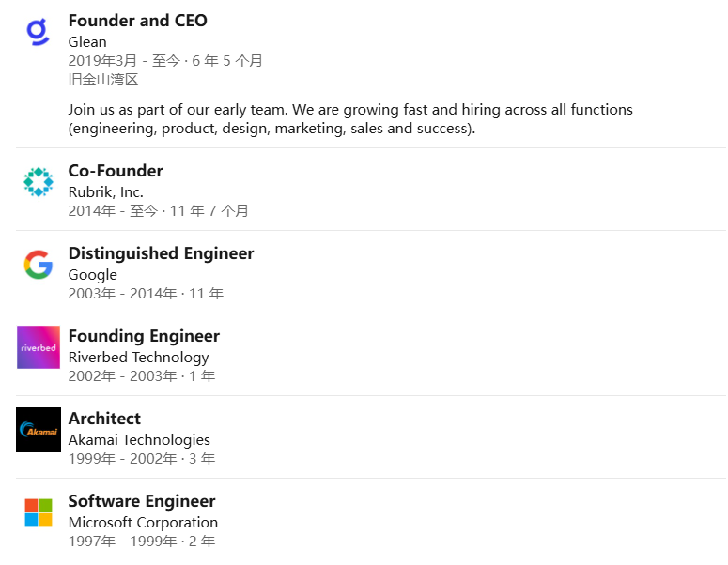Open Akamai Technologies company name

(139, 440)
